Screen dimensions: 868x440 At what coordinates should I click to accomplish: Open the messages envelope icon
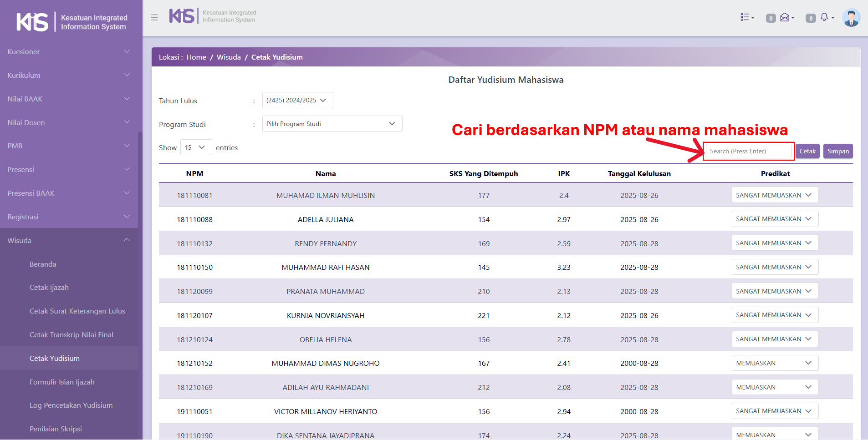pyautogui.click(x=786, y=17)
